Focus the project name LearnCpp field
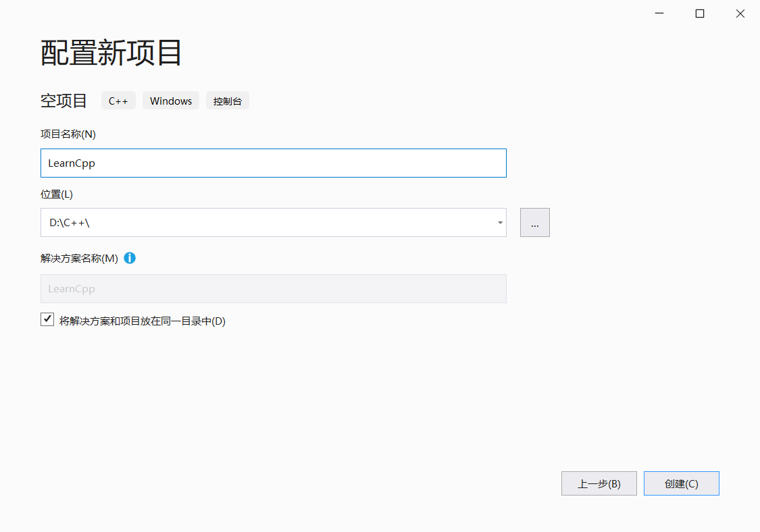 pyautogui.click(x=274, y=163)
